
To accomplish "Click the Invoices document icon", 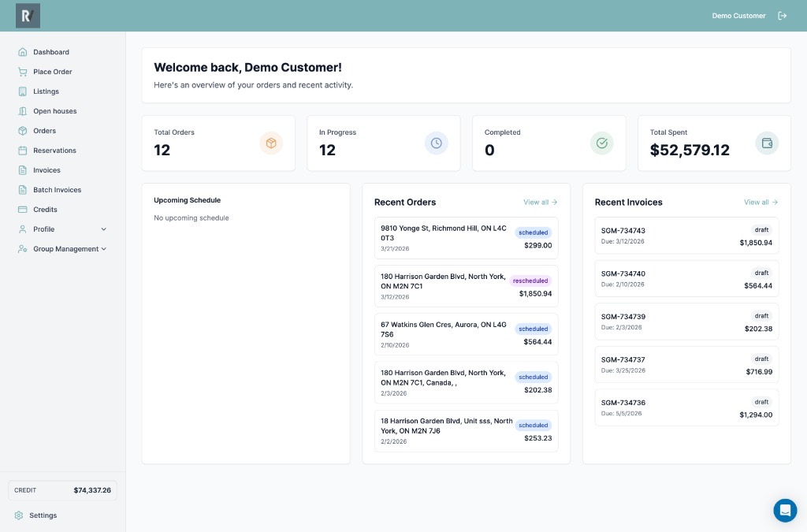I will click(23, 169).
